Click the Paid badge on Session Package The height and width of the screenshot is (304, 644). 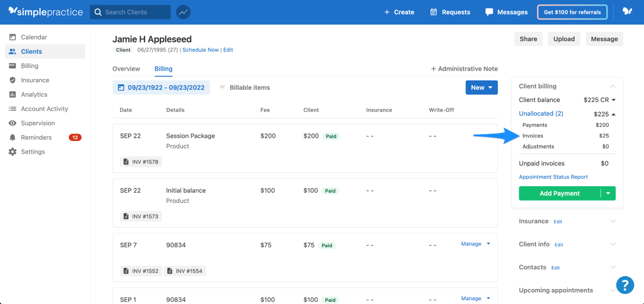[x=331, y=136]
